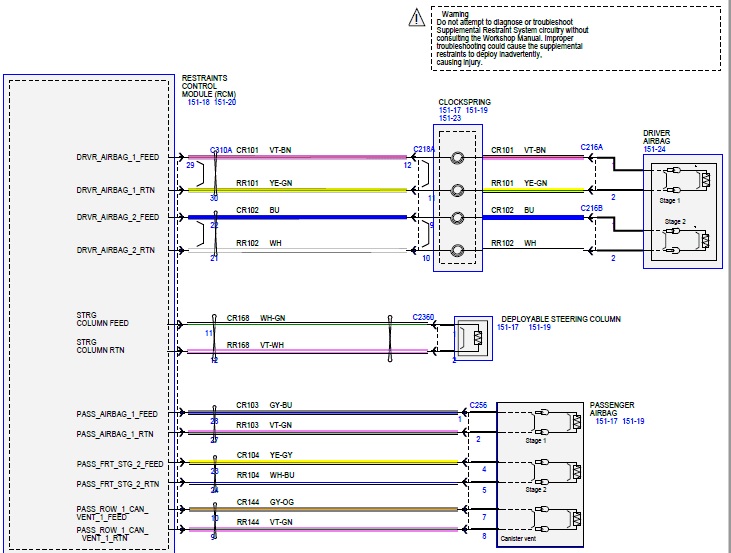Click the PASSENGER AIRBAG component title
The image size is (731, 553).
(x=612, y=409)
